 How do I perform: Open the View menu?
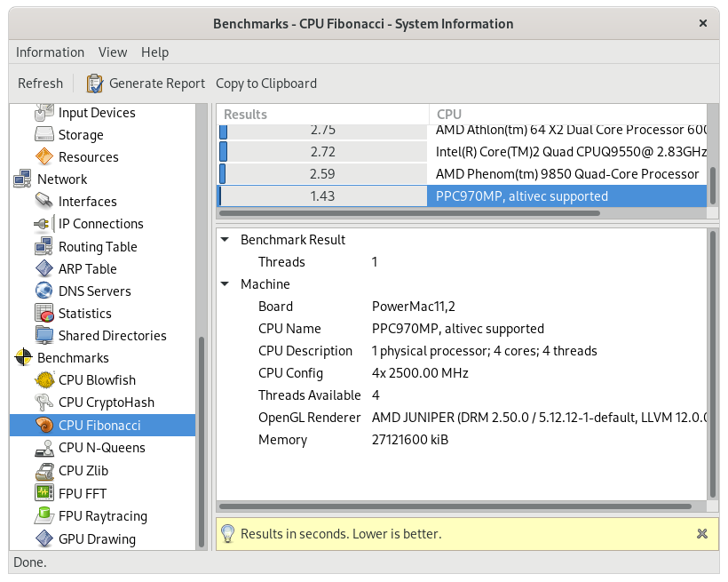click(x=113, y=52)
